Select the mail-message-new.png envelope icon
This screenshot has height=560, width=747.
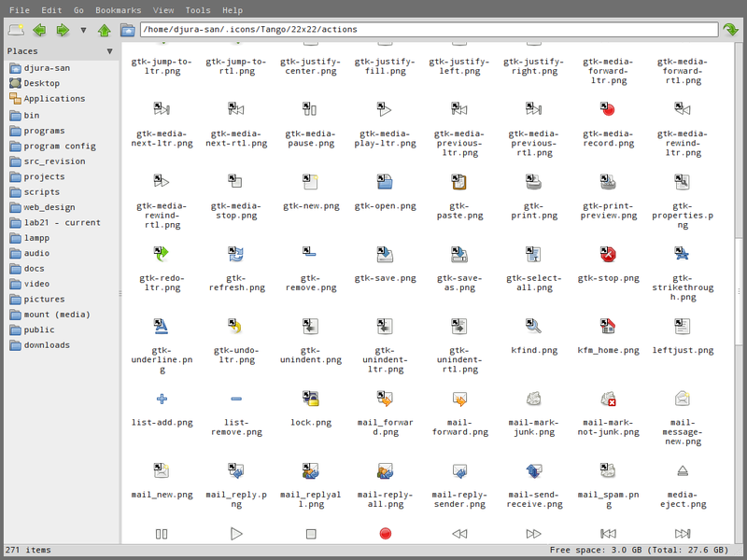pyautogui.click(x=684, y=398)
